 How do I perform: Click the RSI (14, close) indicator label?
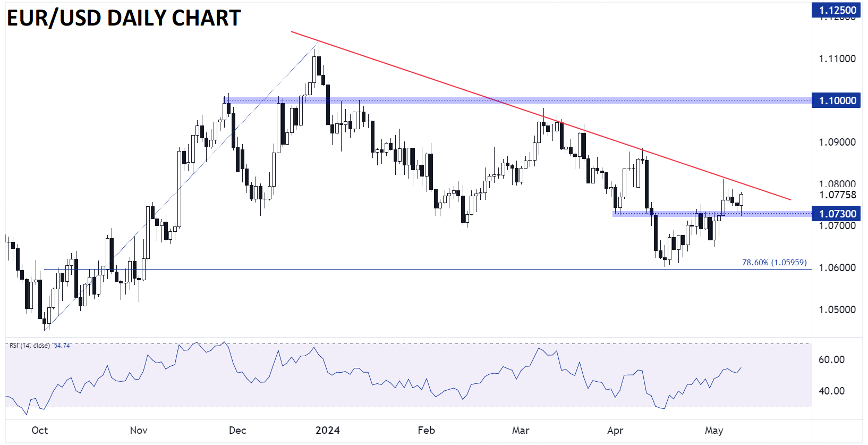(30, 346)
